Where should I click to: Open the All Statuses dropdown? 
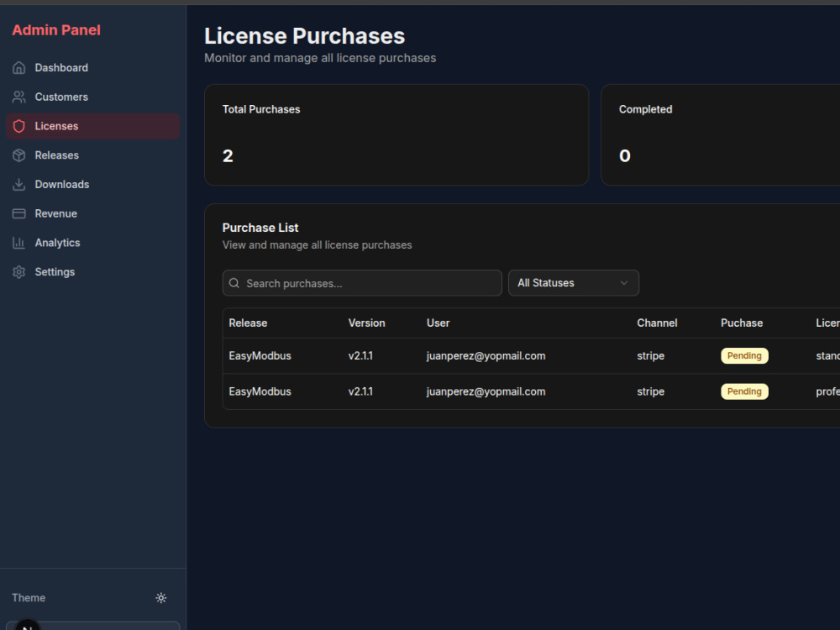573,283
